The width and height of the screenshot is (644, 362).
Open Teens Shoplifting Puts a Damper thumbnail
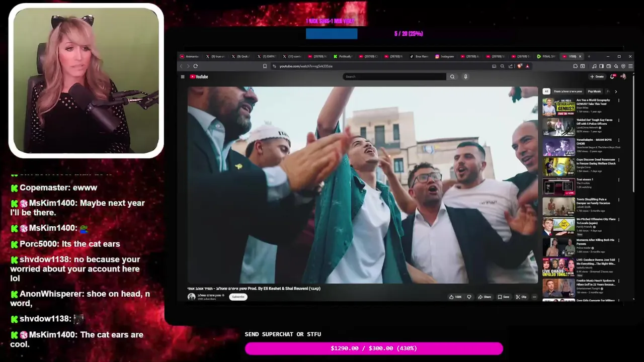tap(558, 207)
